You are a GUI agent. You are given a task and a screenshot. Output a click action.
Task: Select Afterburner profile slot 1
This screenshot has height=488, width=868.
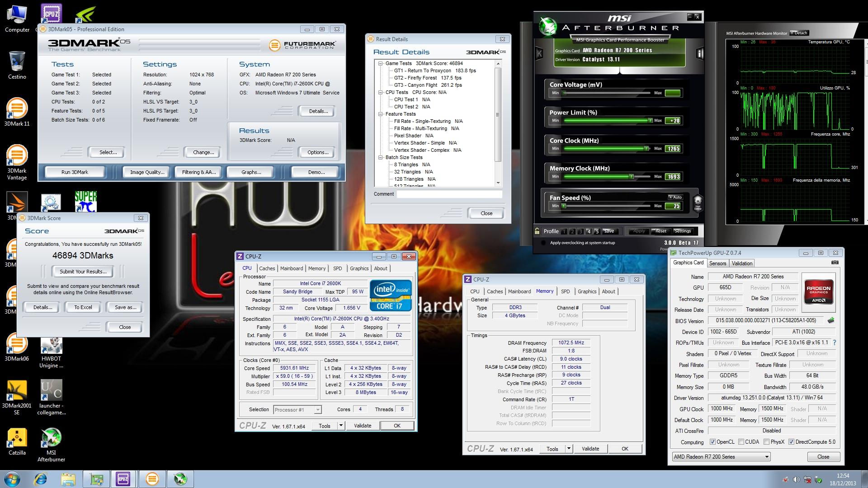[564, 231]
